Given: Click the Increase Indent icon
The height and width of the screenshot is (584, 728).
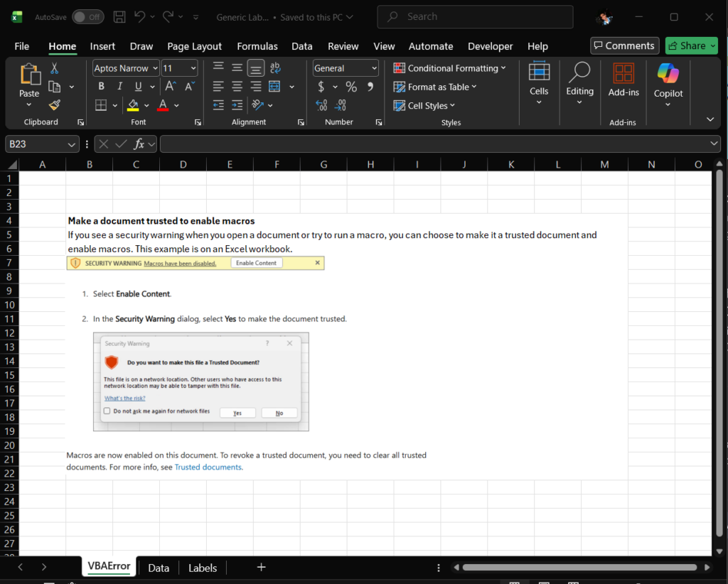Looking at the screenshot, I should [237, 105].
